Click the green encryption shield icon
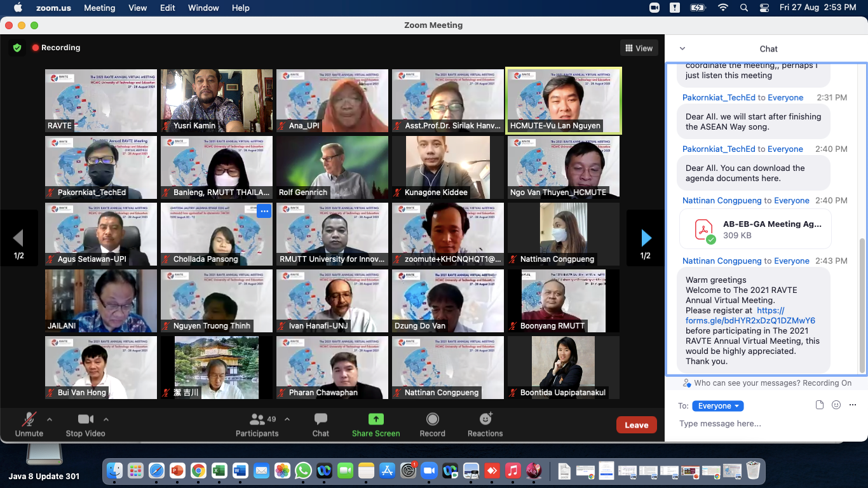This screenshot has height=488, width=868. click(17, 48)
